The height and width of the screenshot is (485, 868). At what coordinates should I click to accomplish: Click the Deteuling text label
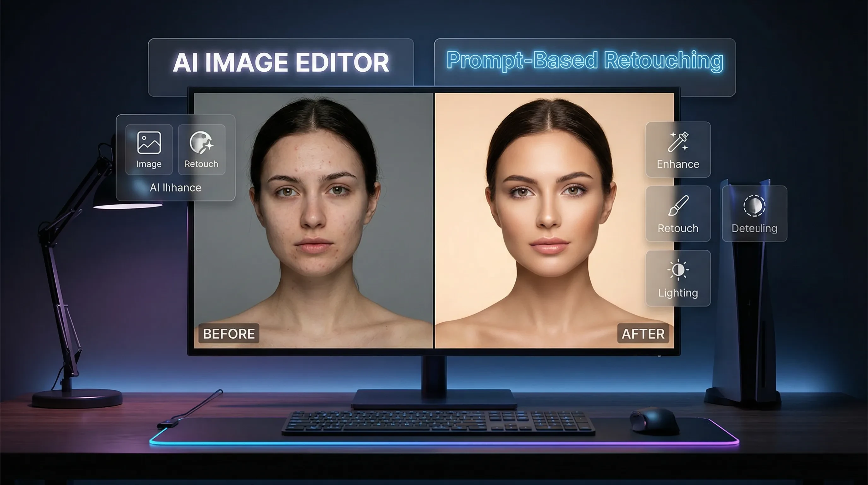pos(754,228)
